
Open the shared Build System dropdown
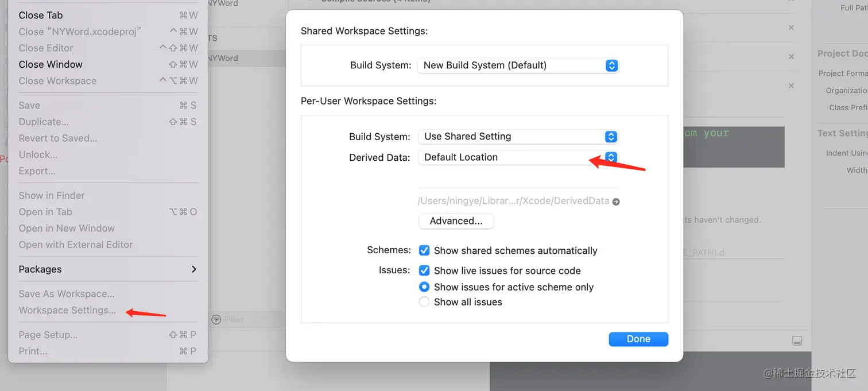[x=518, y=65]
